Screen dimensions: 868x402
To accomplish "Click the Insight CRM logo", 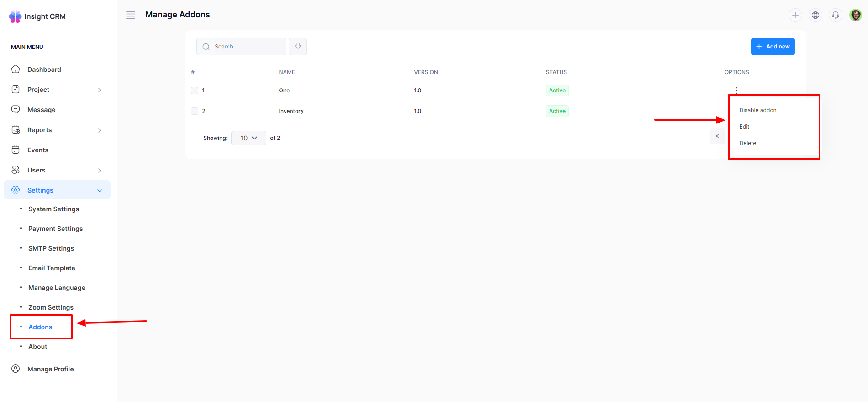I will [x=37, y=16].
